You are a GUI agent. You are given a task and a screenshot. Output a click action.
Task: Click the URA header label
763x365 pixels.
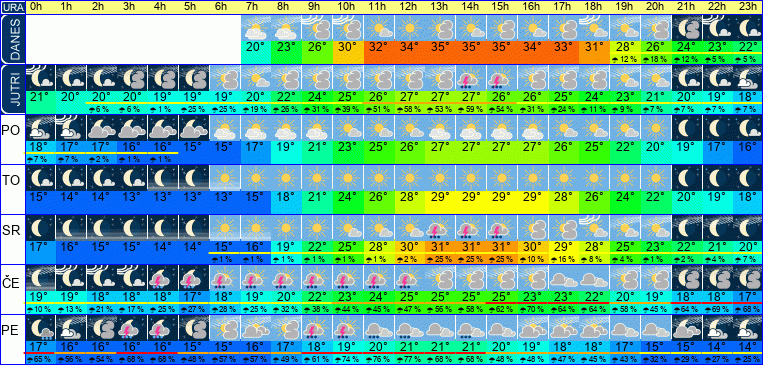point(12,7)
